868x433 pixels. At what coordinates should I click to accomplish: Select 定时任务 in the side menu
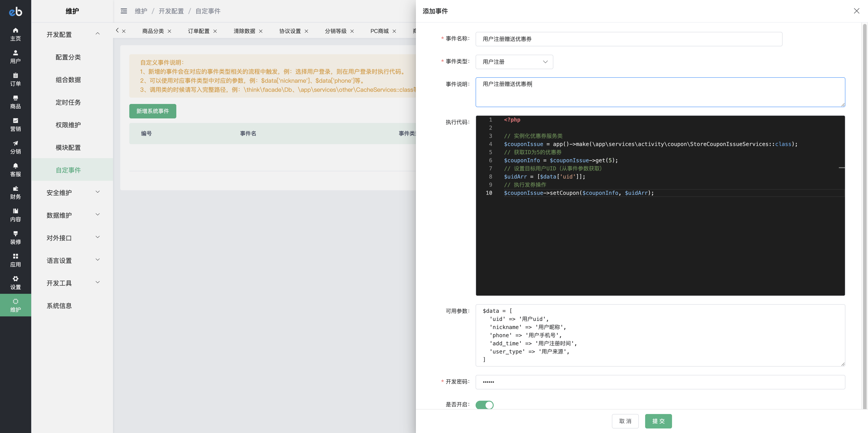tap(68, 102)
